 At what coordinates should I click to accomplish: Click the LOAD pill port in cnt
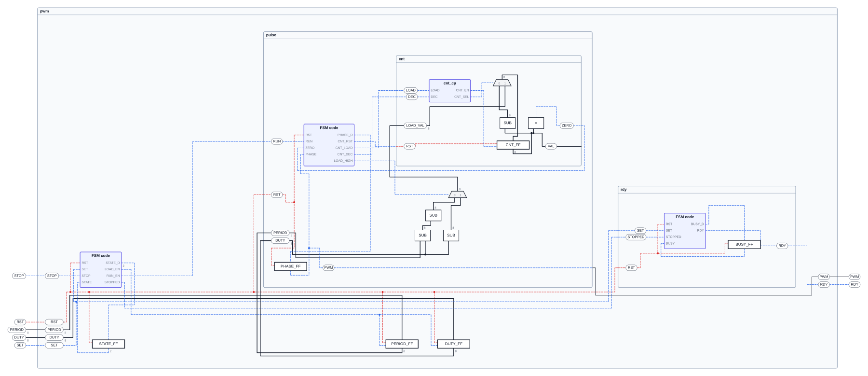pos(410,90)
